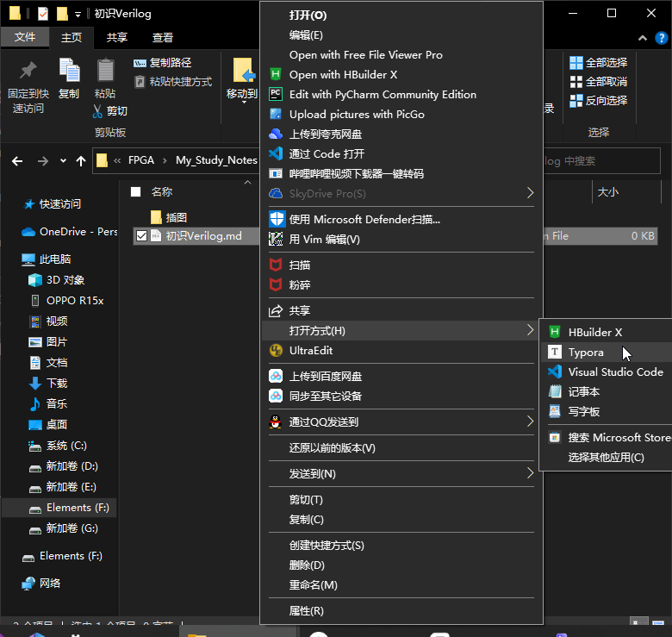Open the quick access toolbar customize dropdown

78,15
